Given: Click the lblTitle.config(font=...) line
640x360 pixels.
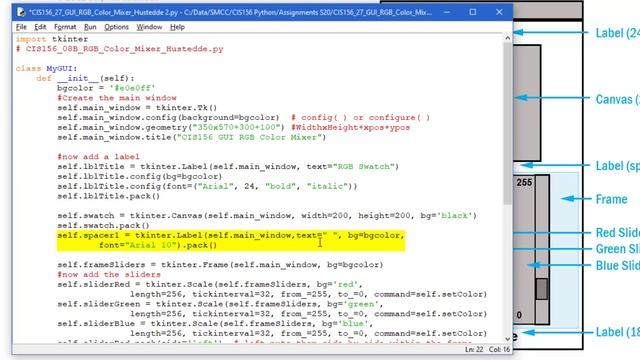Looking at the screenshot, I should click(x=207, y=186).
